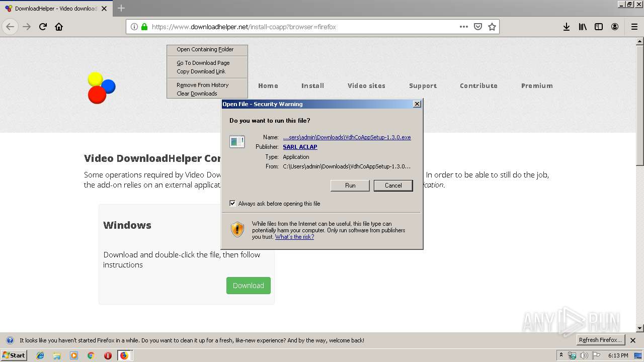Viewport: 644px width, 362px height.
Task: Open Firefox account icon
Action: [615, 27]
